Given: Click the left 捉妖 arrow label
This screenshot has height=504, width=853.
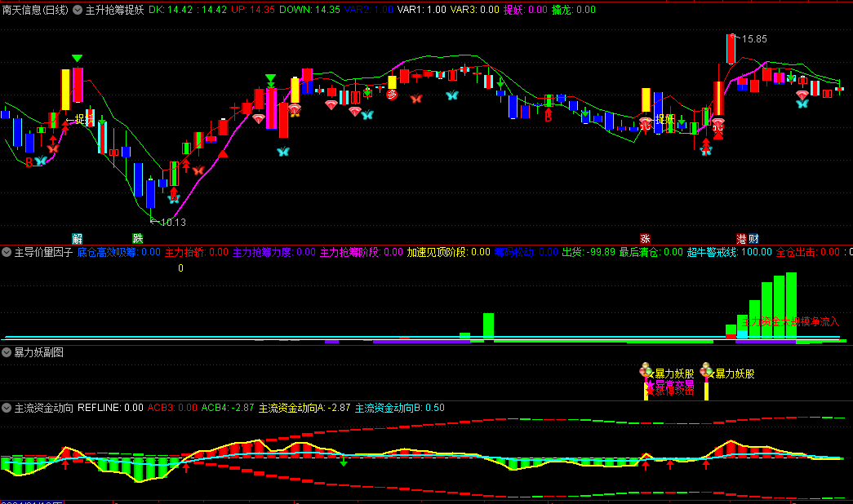Looking at the screenshot, I should tap(79, 119).
